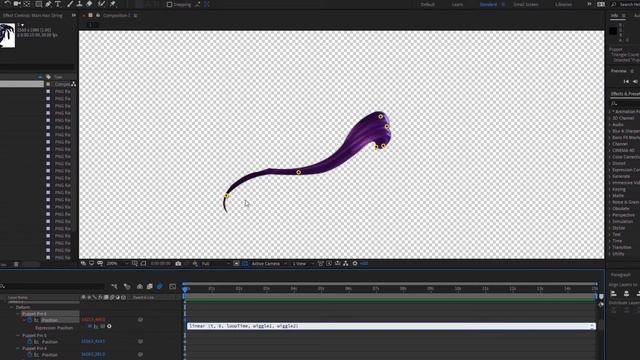
Task: Expand the Perspective effects category
Action: [x=610, y=215]
